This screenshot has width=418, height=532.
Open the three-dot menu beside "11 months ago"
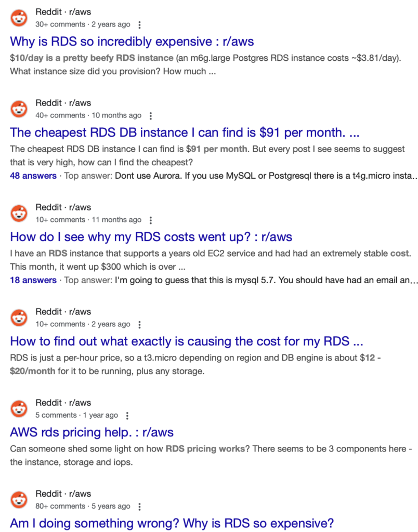tap(150, 220)
